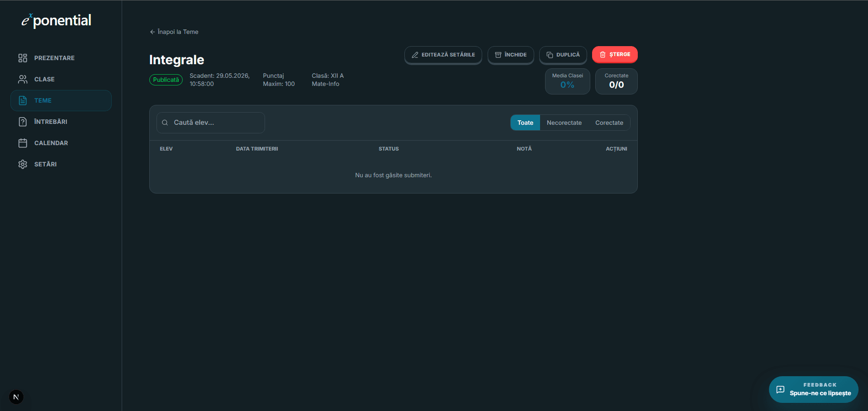The height and width of the screenshot is (411, 868).
Task: Click the Integrale page title
Action: tap(176, 60)
